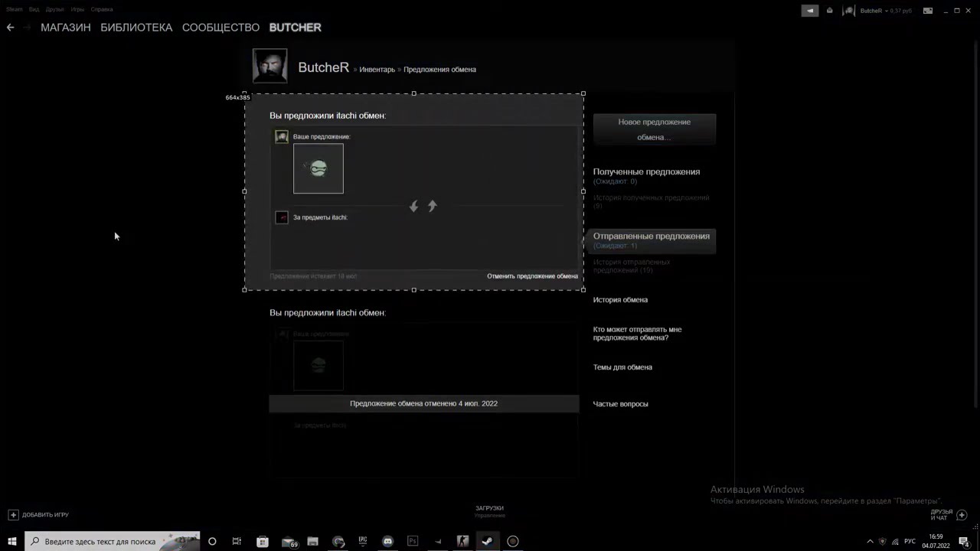980x551 pixels.
Task: Open История отправленных предложений link
Action: (x=632, y=266)
